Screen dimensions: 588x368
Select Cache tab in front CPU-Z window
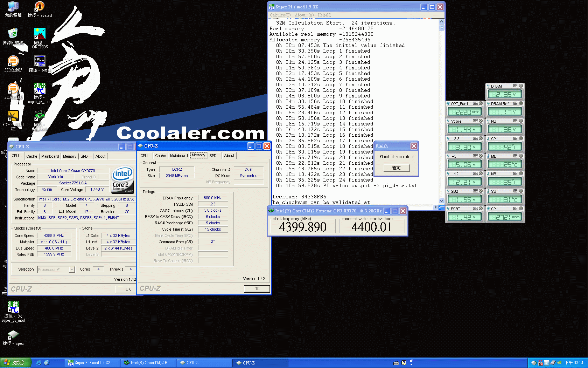(x=161, y=156)
